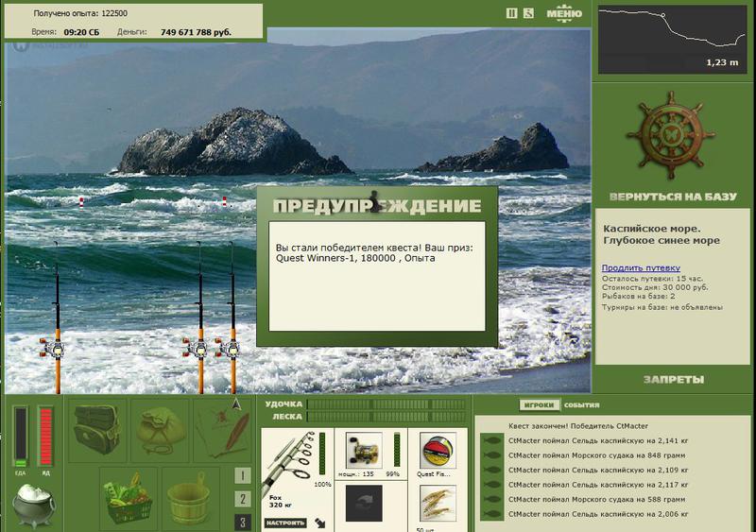Viewport: 756px width, 532px height.
Task: Click the quest winner prize message
Action: [374, 252]
